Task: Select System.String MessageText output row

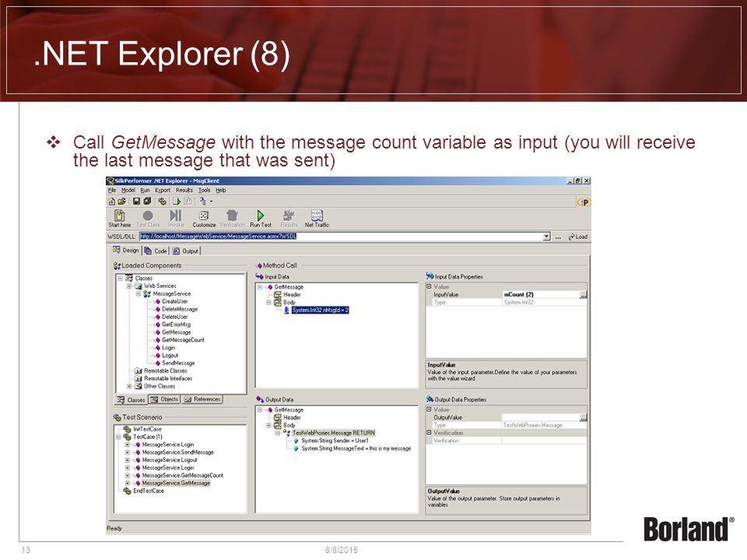Action: coord(356,448)
